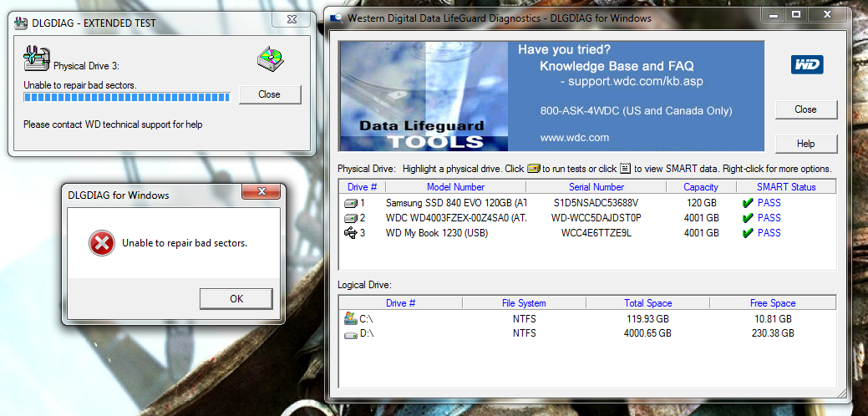Click 4000.65 GB total space value

647,334
